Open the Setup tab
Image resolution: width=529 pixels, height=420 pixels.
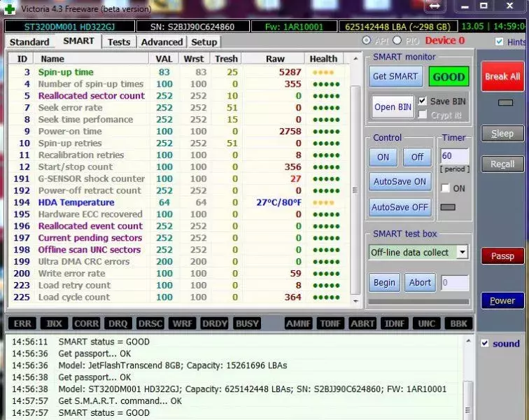204,42
